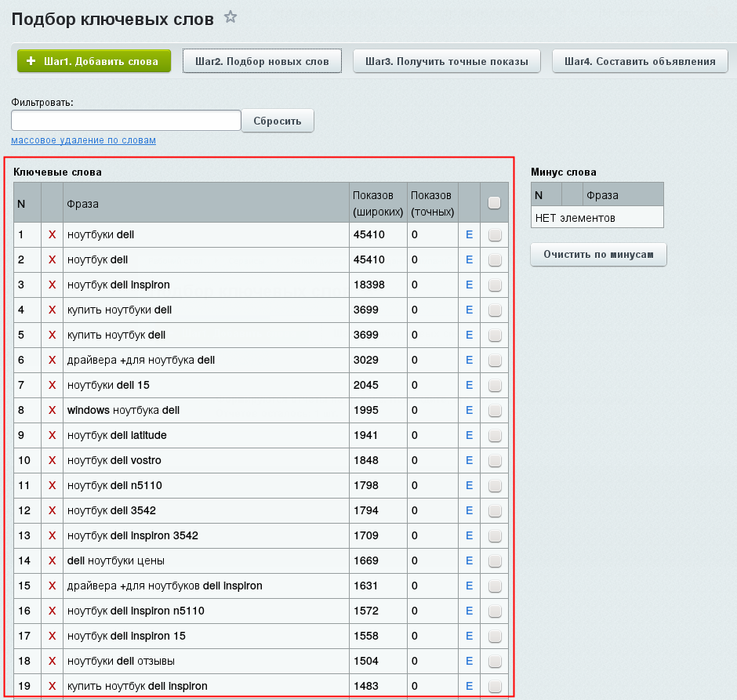Go to Шаг3 Получить точные показы
This screenshot has width=737, height=700.
[447, 61]
